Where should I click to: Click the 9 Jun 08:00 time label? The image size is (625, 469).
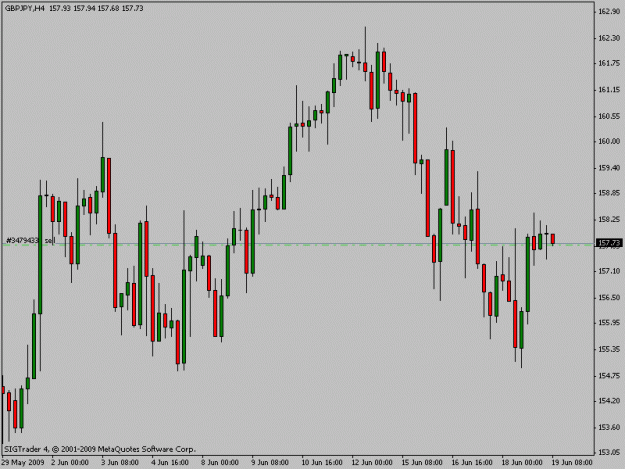tap(270, 463)
